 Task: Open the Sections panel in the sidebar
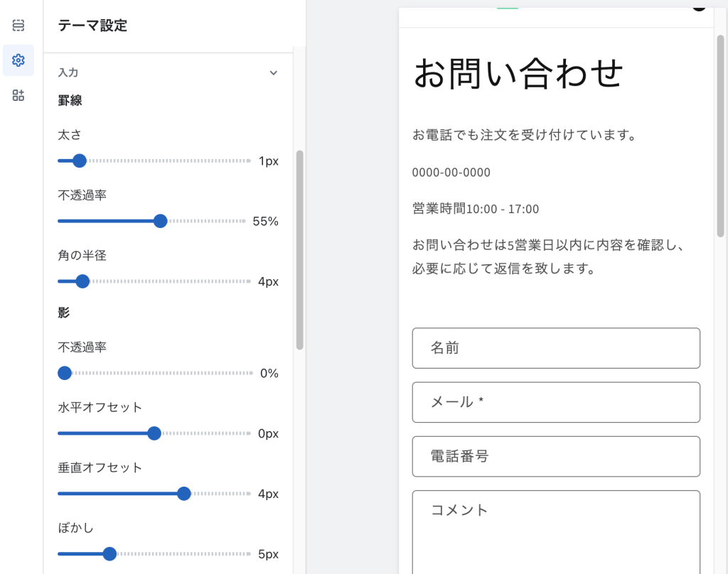(18, 24)
